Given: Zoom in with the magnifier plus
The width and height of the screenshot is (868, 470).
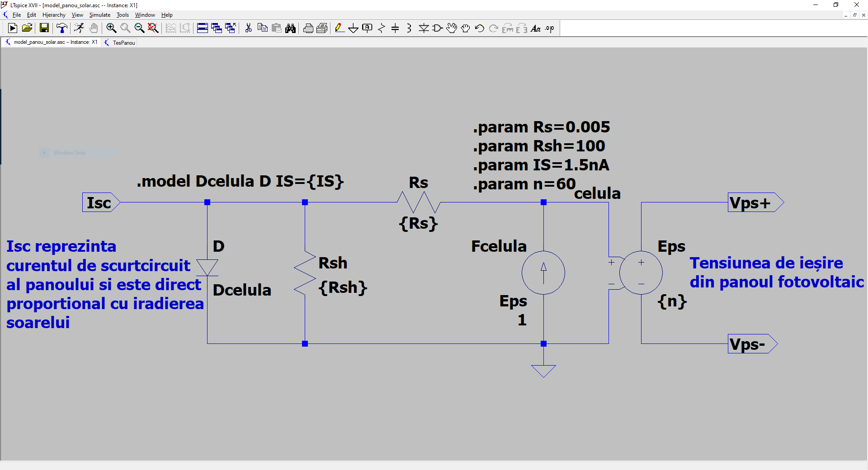Looking at the screenshot, I should (x=111, y=28).
